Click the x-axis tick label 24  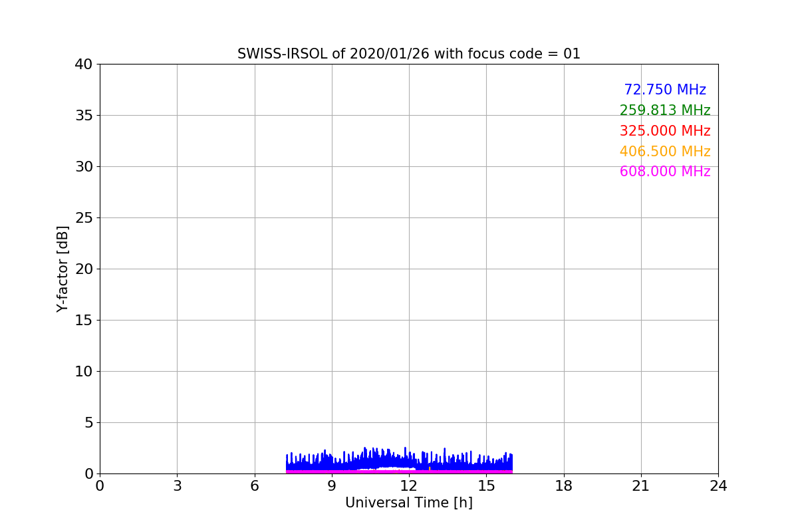718,486
